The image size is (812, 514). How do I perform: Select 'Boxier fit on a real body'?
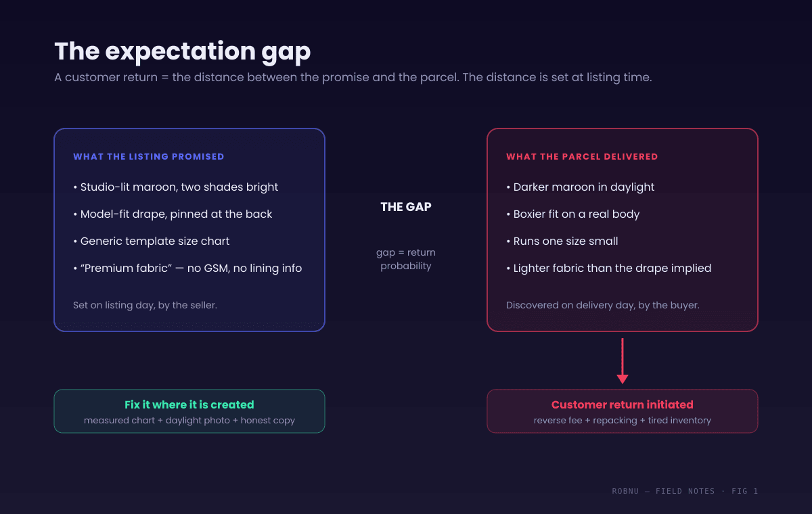573,214
